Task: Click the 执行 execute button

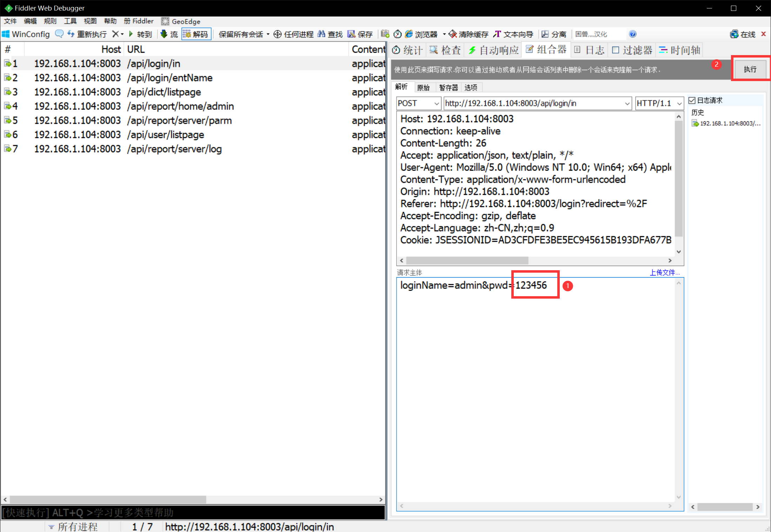Action: click(750, 69)
